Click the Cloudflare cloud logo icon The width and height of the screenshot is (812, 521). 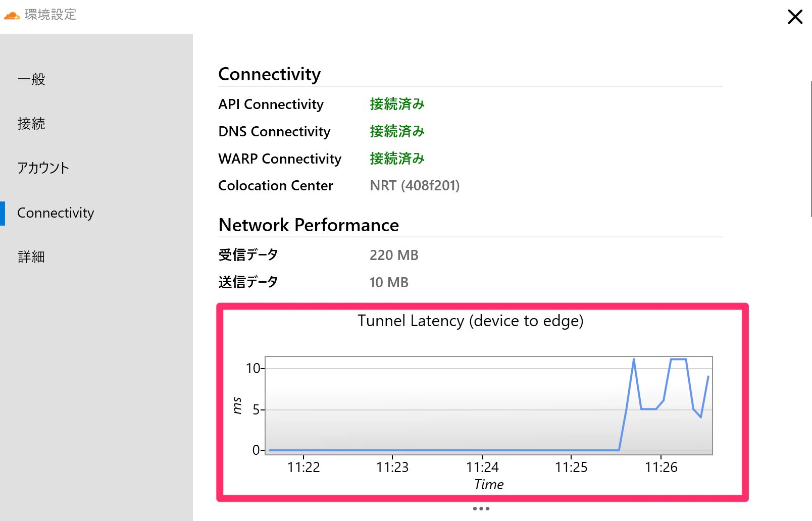[12, 16]
